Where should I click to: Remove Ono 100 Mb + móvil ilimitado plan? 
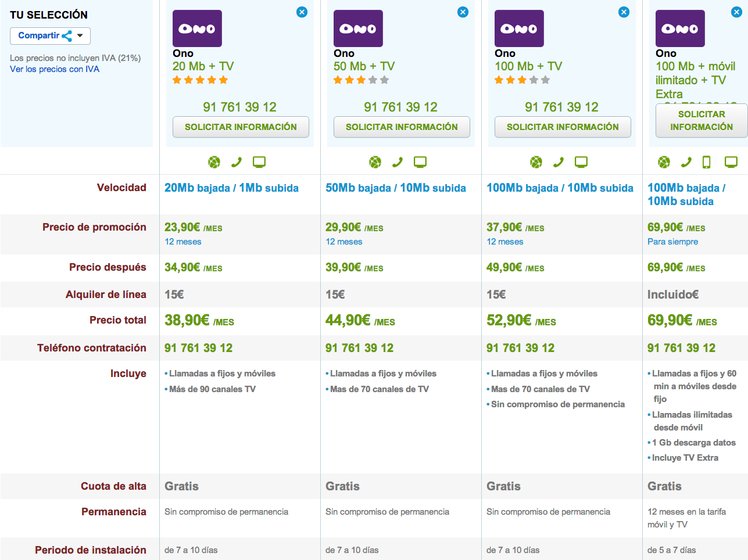(x=736, y=12)
